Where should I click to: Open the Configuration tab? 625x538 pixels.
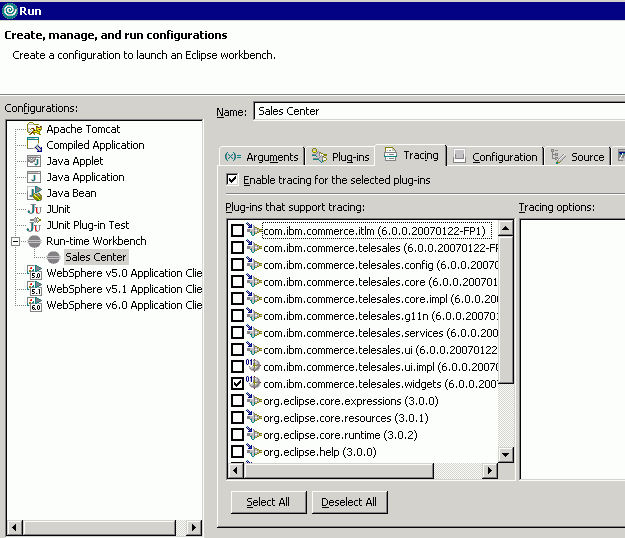pyautogui.click(x=496, y=157)
